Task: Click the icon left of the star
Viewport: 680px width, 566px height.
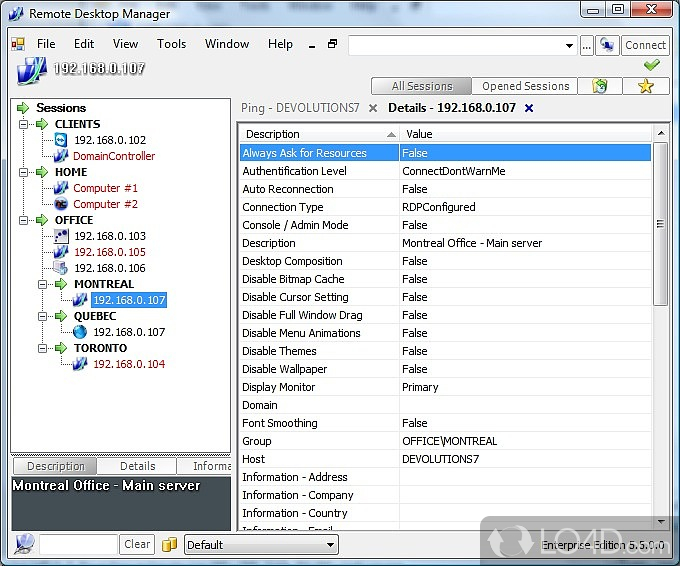Action: pos(600,86)
